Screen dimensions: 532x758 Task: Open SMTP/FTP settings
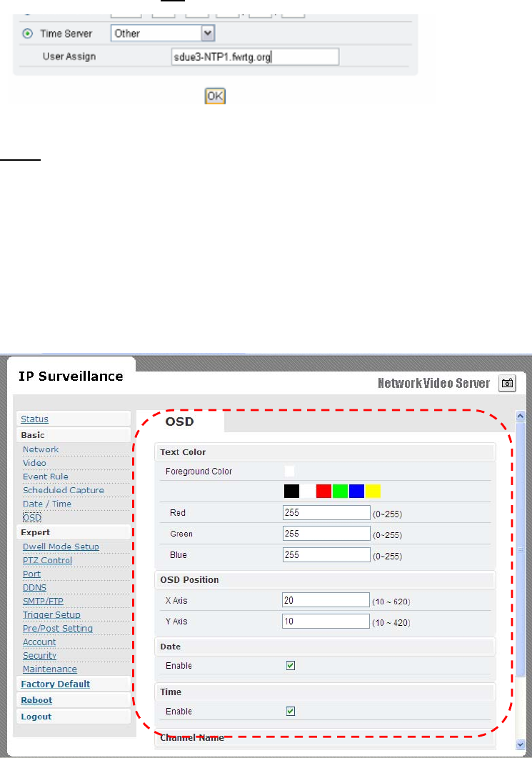tap(43, 602)
